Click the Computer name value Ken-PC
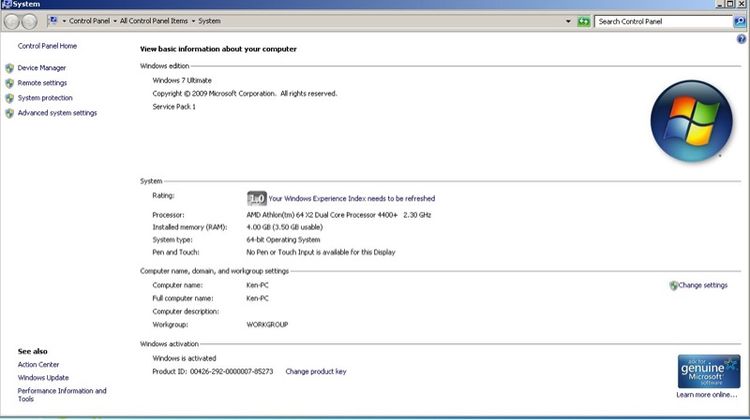750x420 pixels. [257, 285]
